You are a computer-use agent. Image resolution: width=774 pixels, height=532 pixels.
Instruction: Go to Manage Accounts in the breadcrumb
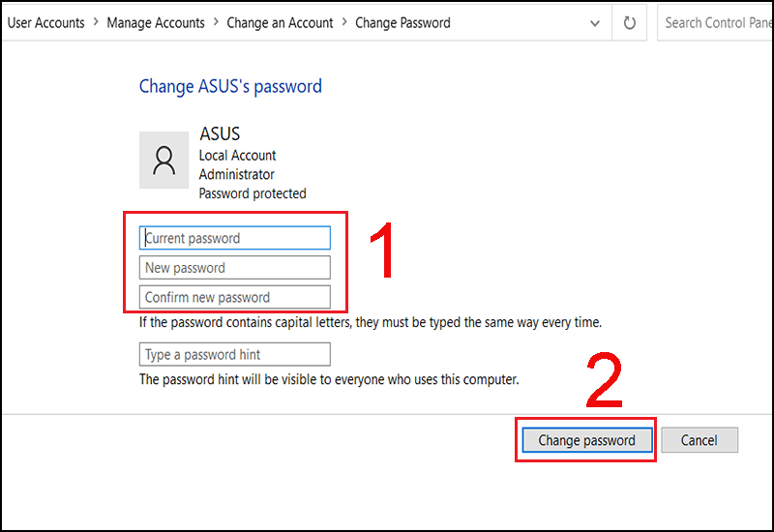(156, 22)
